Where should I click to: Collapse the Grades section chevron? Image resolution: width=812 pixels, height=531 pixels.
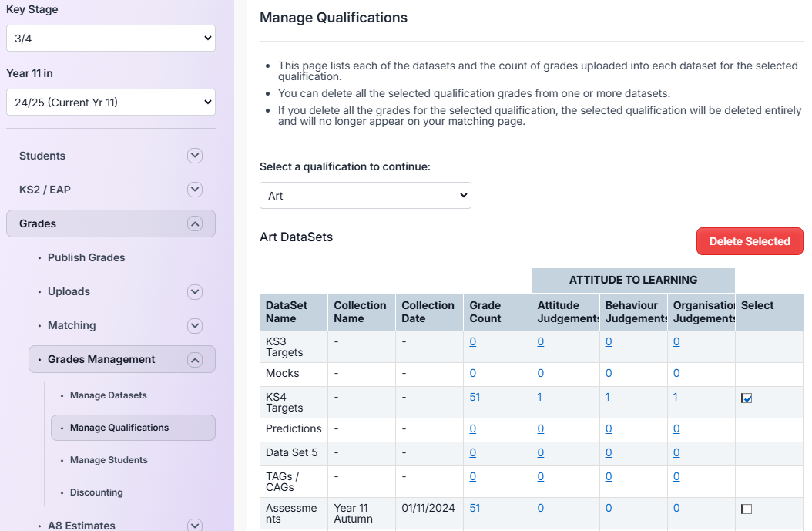click(195, 223)
